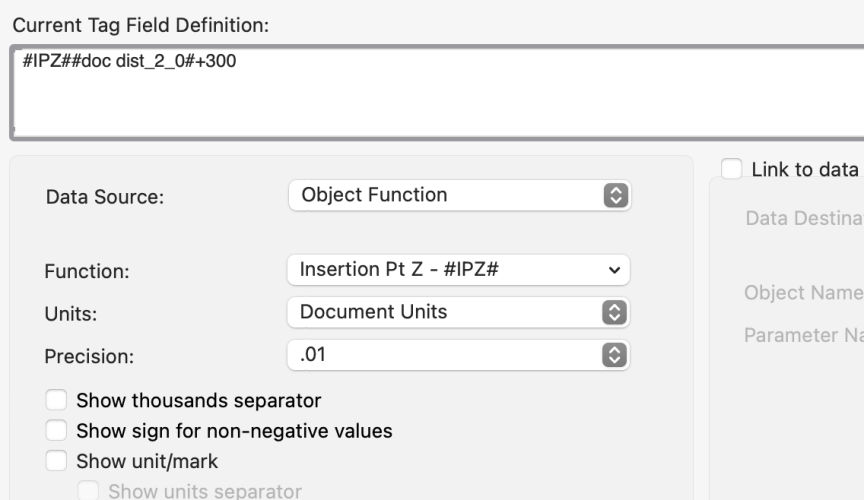The image size is (864, 500).
Task: Open the Insertion Pt Z function list
Action: click(x=458, y=270)
